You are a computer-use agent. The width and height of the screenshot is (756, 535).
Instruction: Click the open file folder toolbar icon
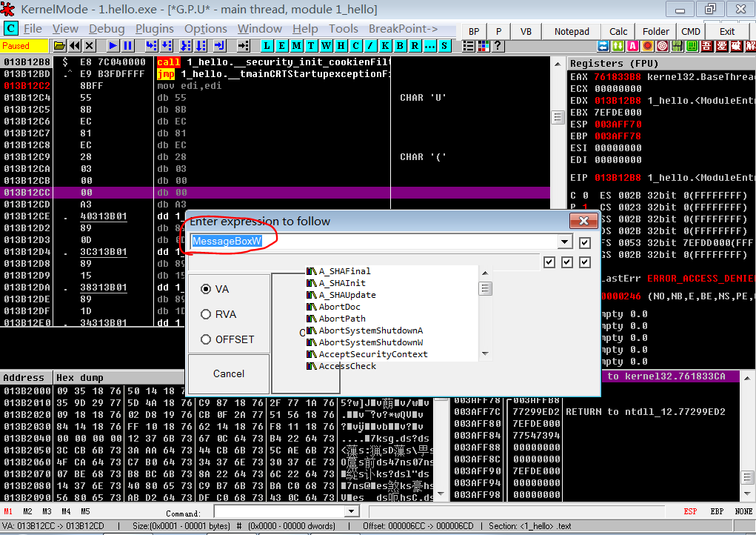click(x=59, y=46)
